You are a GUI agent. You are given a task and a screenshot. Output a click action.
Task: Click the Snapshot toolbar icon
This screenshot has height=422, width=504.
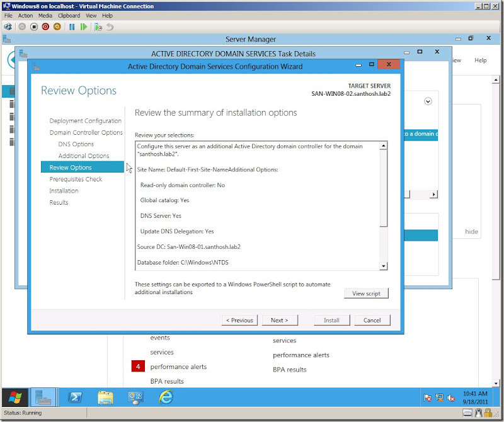pyautogui.click(x=98, y=27)
